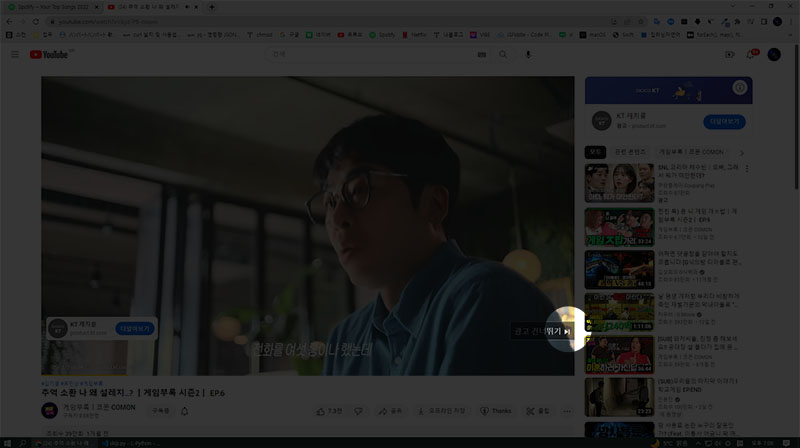This screenshot has width=800, height=448.
Task: Open the 게임 지발 thumbnail with duration 33:24
Action: pyautogui.click(x=619, y=227)
